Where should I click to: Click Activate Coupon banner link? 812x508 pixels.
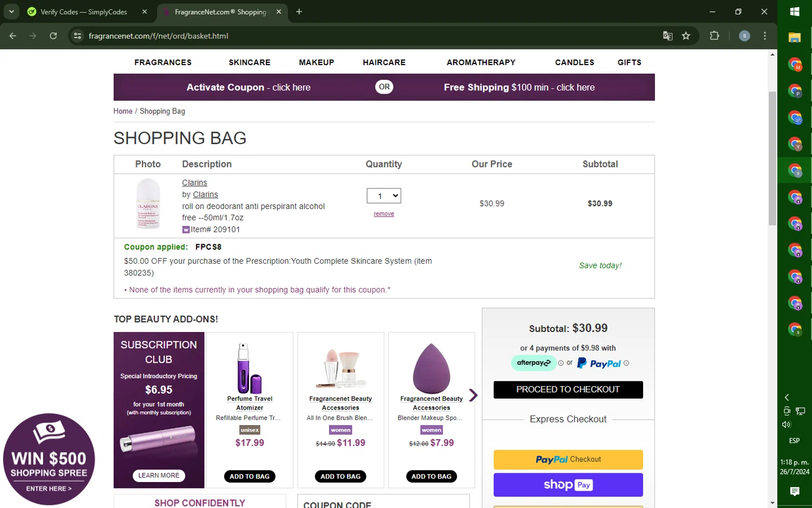click(x=248, y=87)
